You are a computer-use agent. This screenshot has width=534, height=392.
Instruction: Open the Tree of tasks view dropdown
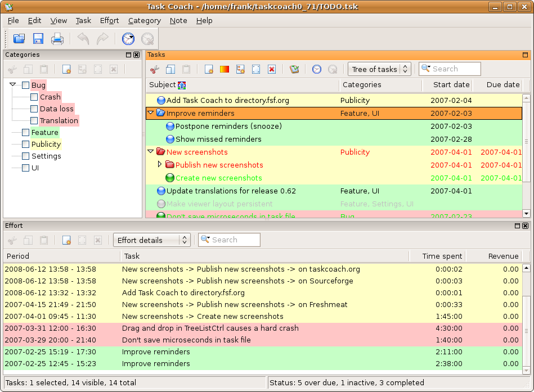coord(379,69)
